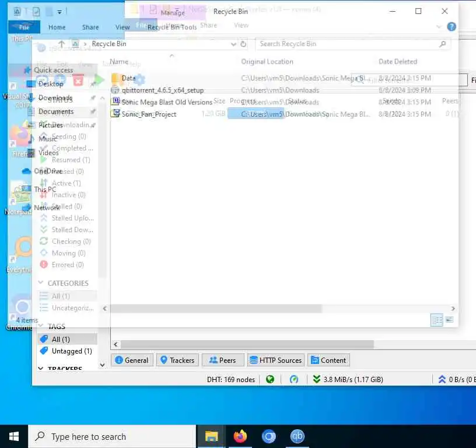This screenshot has width=476, height=448.
Task: Refresh the Recycle Bin folder view
Action: pyautogui.click(x=243, y=44)
